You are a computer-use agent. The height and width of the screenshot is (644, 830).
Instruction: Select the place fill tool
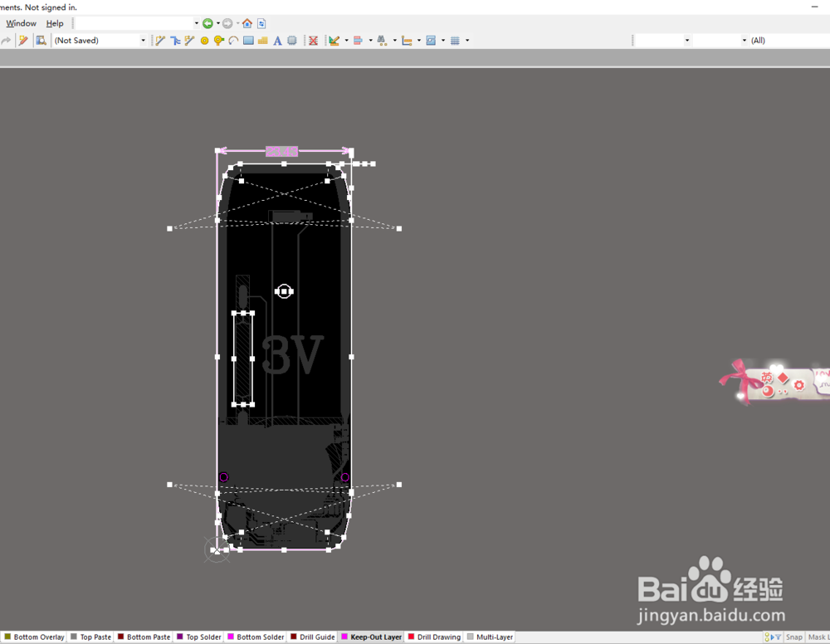[248, 40]
